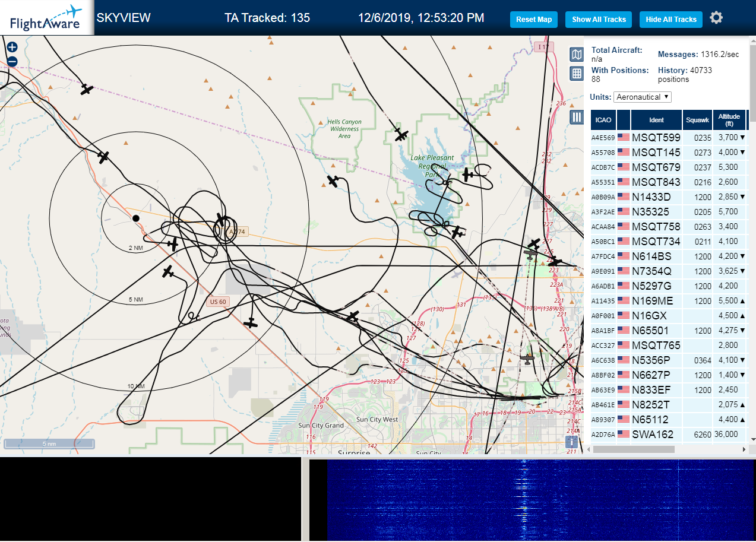Zoom in the map with plus icon
Viewport: 756px width, 542px height.
pyautogui.click(x=12, y=47)
